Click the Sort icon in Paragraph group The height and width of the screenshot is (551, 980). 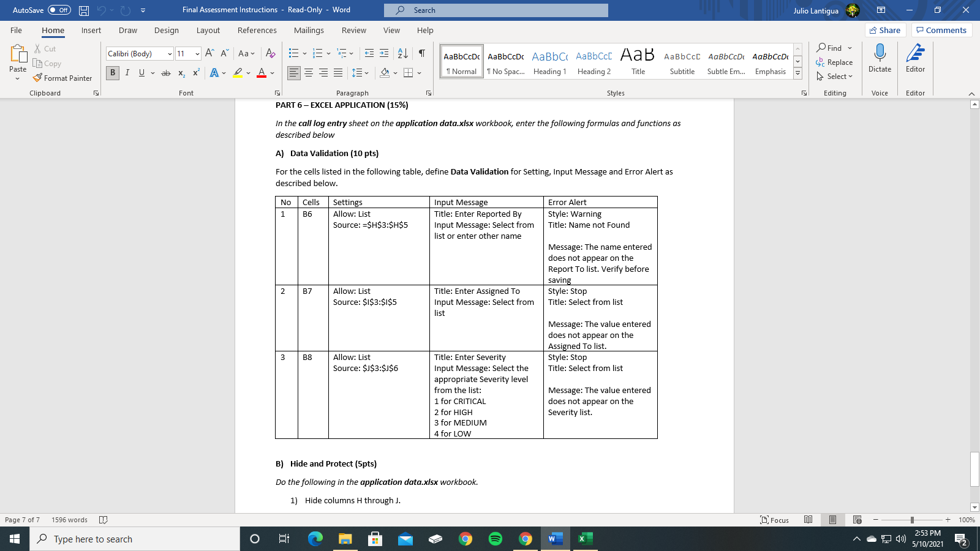click(401, 53)
